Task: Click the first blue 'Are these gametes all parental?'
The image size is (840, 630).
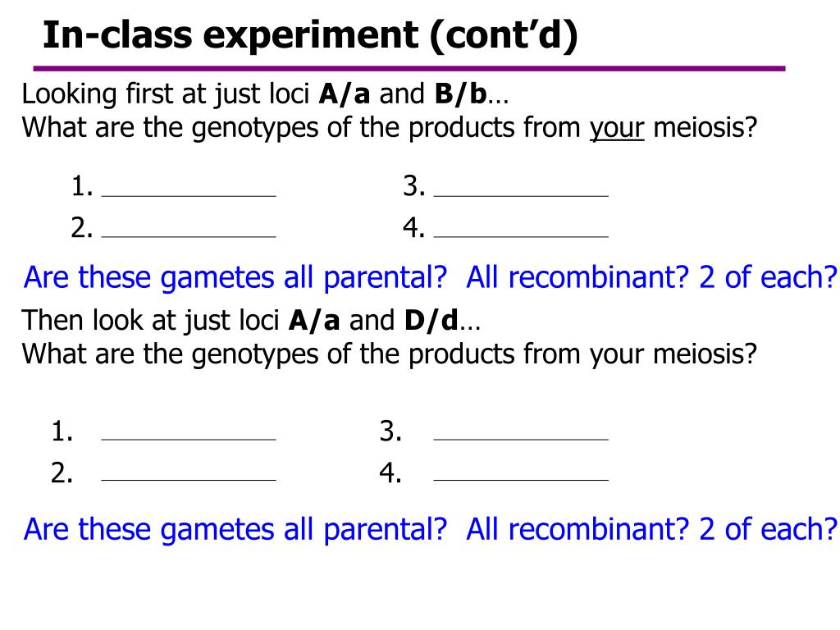Action: tap(235, 277)
